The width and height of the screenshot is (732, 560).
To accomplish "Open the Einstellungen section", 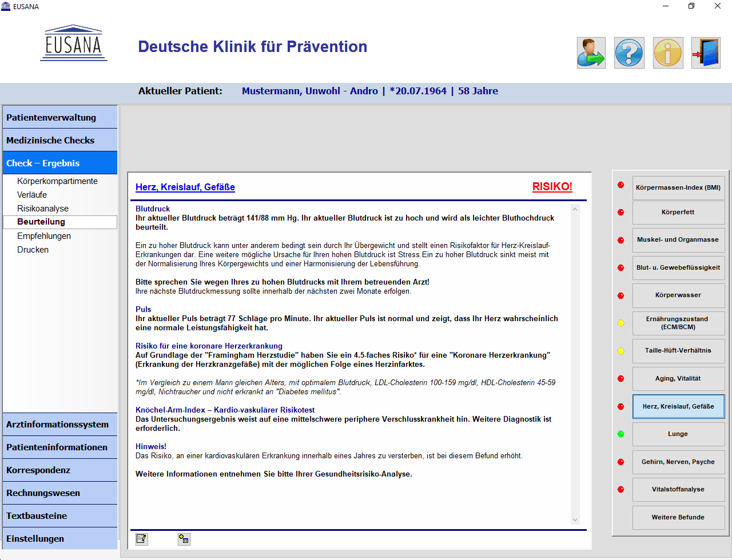I will (x=60, y=538).
